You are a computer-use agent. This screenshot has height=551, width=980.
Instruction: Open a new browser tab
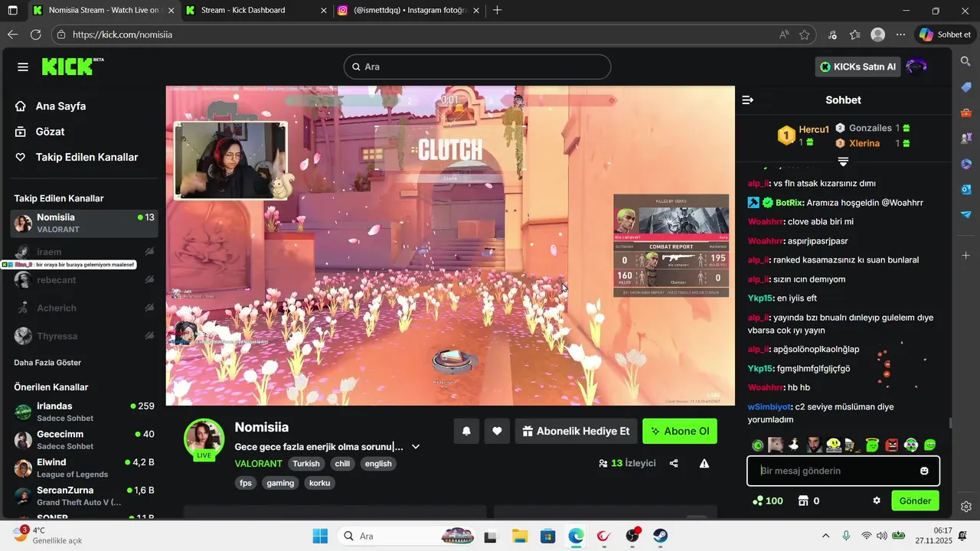tap(498, 11)
